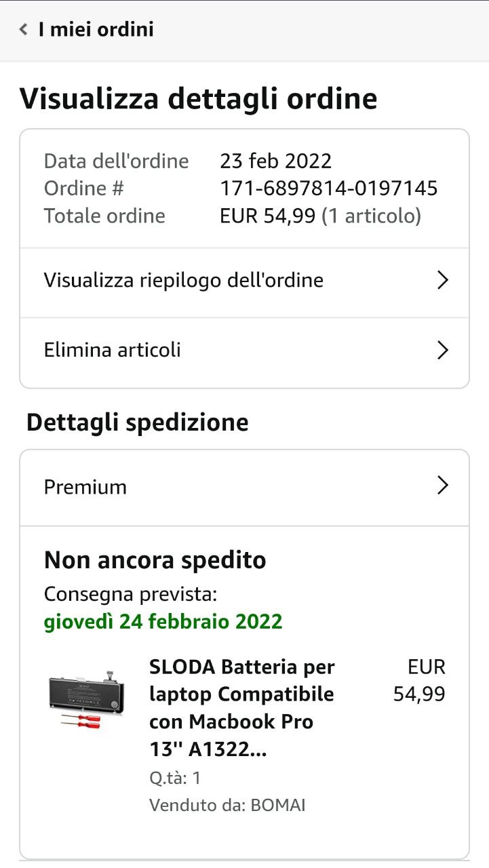The width and height of the screenshot is (489, 868).
Task: Expand the Premium chevron arrow
Action: (x=442, y=486)
